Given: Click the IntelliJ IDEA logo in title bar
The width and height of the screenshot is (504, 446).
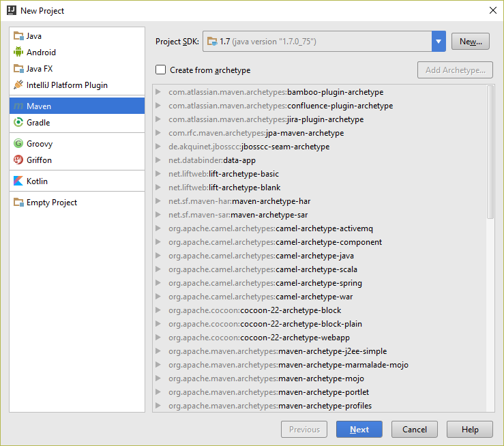Looking at the screenshot, I should pos(12,10).
